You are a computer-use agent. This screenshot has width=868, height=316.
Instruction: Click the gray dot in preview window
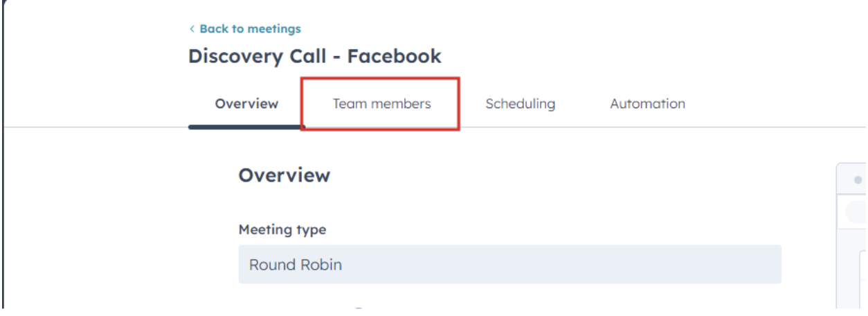[x=858, y=179]
